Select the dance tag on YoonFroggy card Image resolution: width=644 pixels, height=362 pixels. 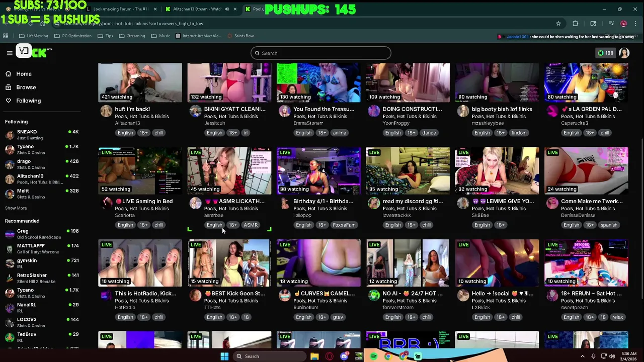tap(429, 133)
